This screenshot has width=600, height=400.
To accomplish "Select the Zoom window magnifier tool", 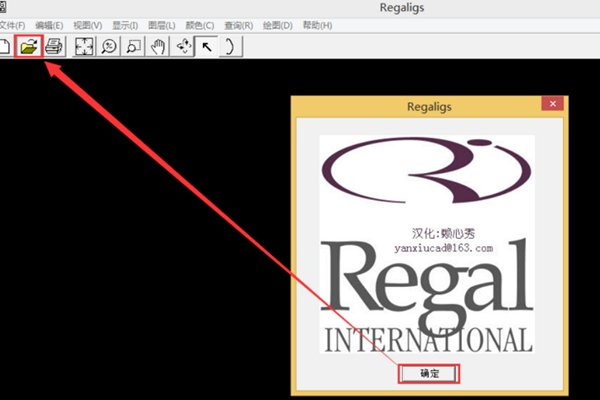I will coord(133,46).
